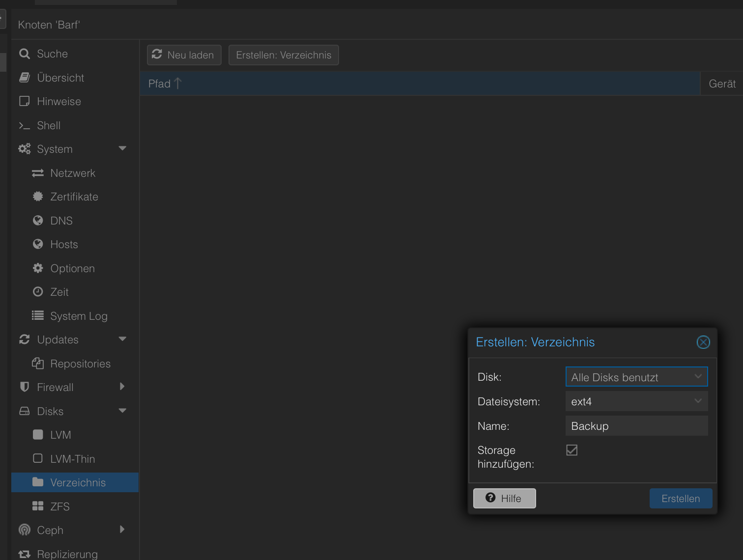Viewport: 743px width, 560px height.
Task: Click the Übersicht book icon
Action: coord(25,77)
